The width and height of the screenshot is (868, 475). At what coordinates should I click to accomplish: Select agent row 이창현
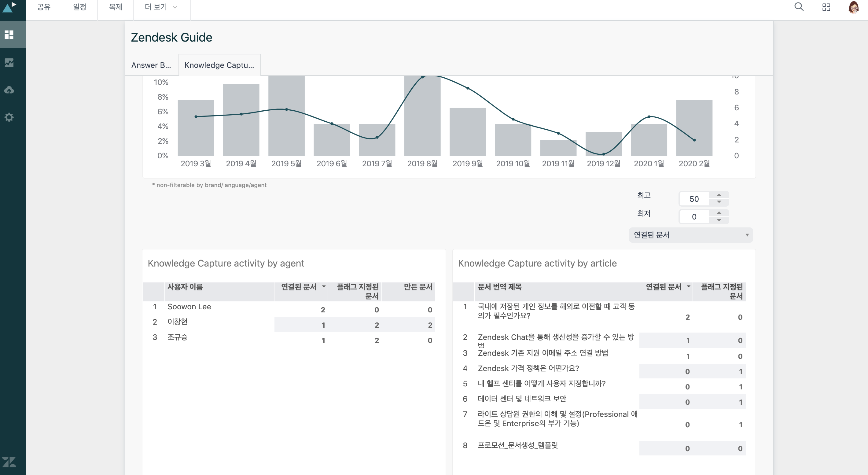[177, 322]
